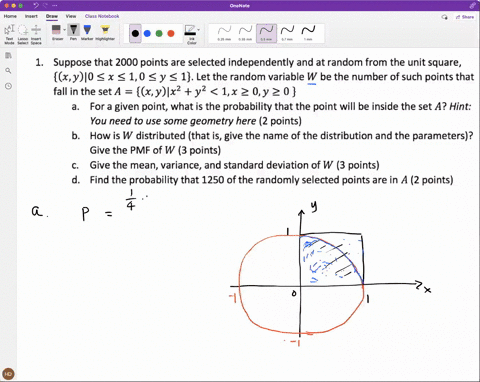
Task: Choose green ink color swatch
Action: (159, 33)
